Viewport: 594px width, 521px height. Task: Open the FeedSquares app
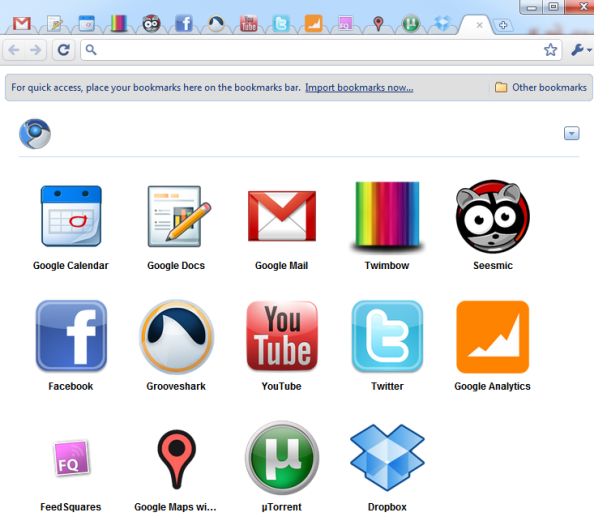point(71,457)
